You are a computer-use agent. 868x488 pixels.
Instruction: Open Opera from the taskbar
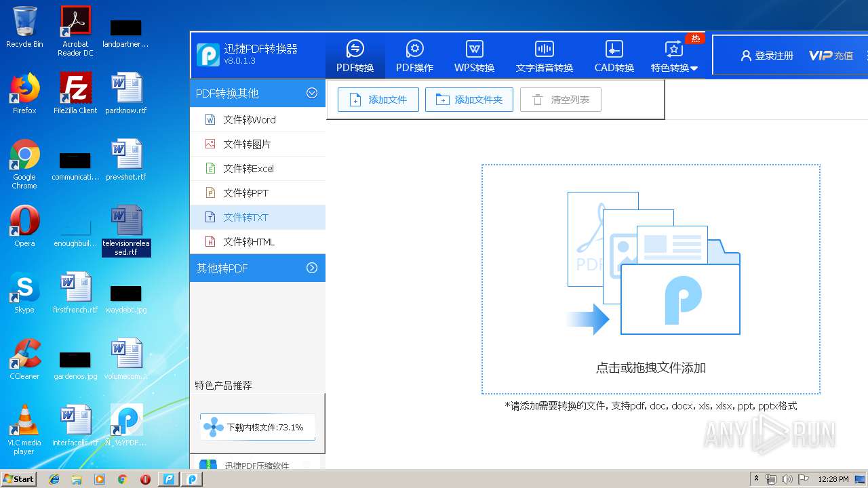click(145, 479)
